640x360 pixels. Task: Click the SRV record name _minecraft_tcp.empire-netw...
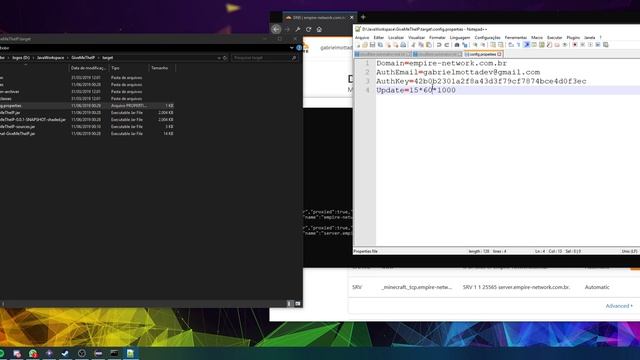(x=416, y=287)
